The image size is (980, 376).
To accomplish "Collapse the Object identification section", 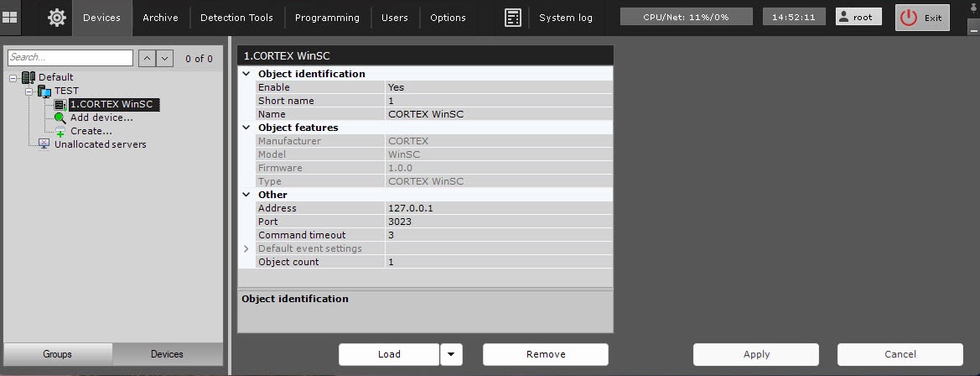I will [x=246, y=74].
